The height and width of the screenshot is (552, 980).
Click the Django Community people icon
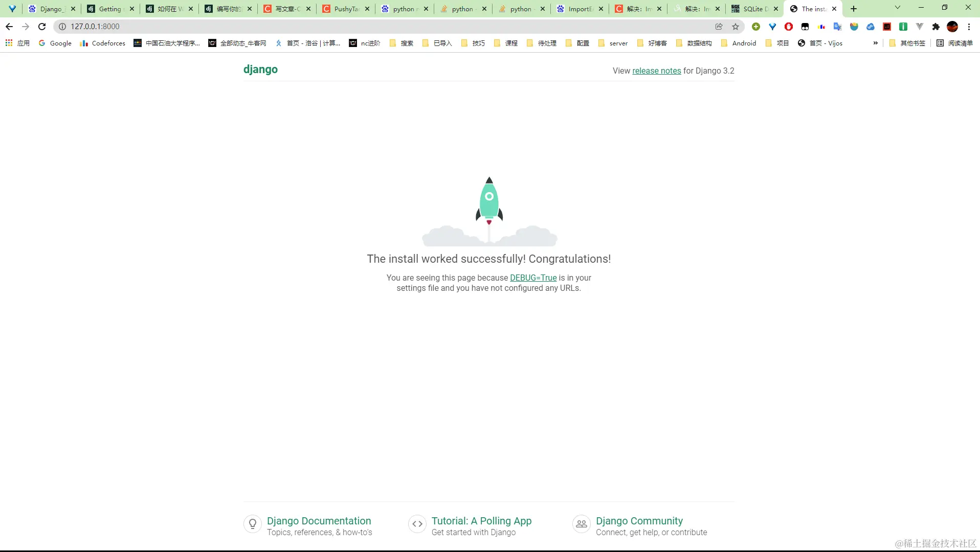pos(582,524)
